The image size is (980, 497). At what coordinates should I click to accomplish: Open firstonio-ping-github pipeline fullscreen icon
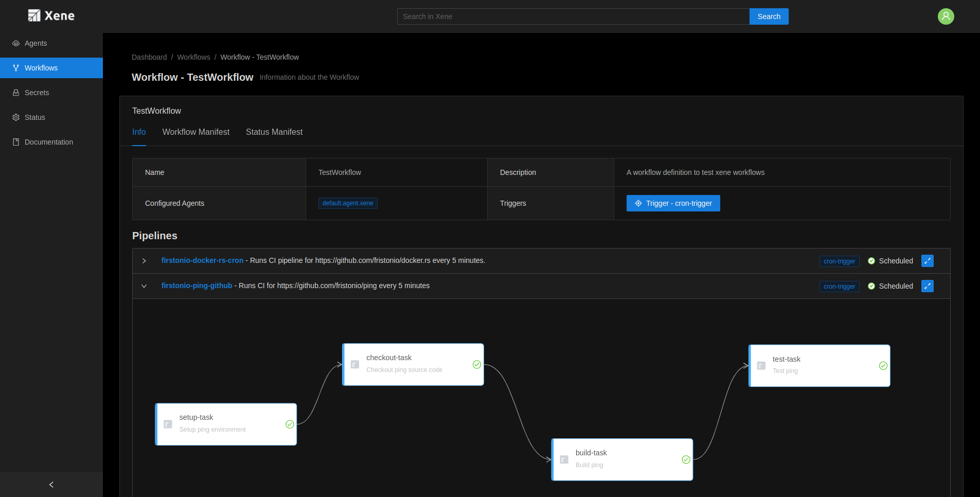tap(928, 286)
